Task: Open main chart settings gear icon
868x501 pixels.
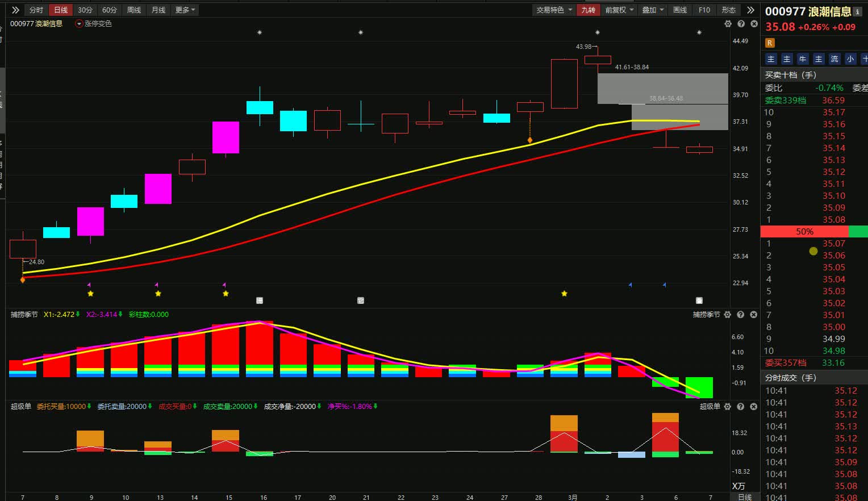Action: (728, 24)
